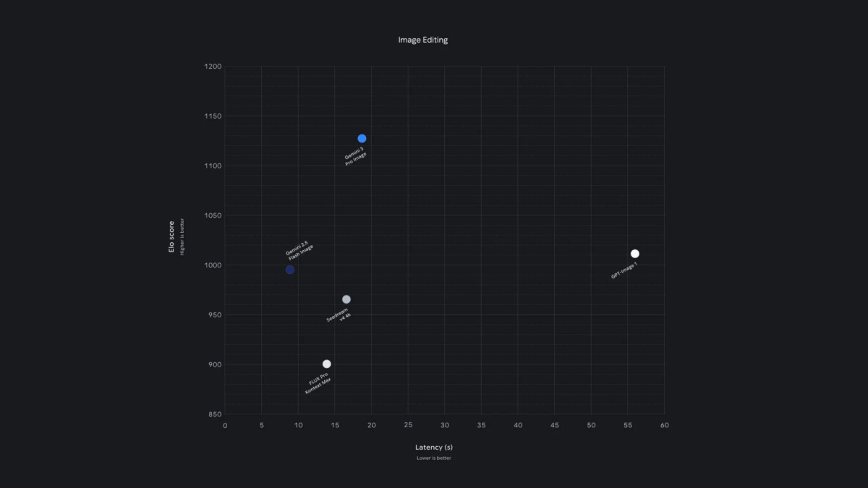868x488 pixels.
Task: Click the 1200 tick on the Elo axis
Action: pyautogui.click(x=213, y=67)
